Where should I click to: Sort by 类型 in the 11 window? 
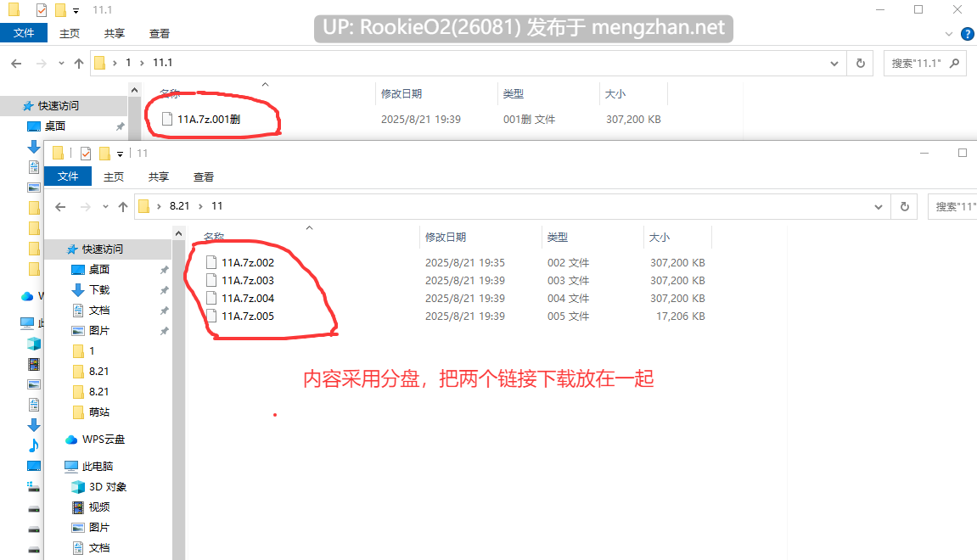point(558,238)
